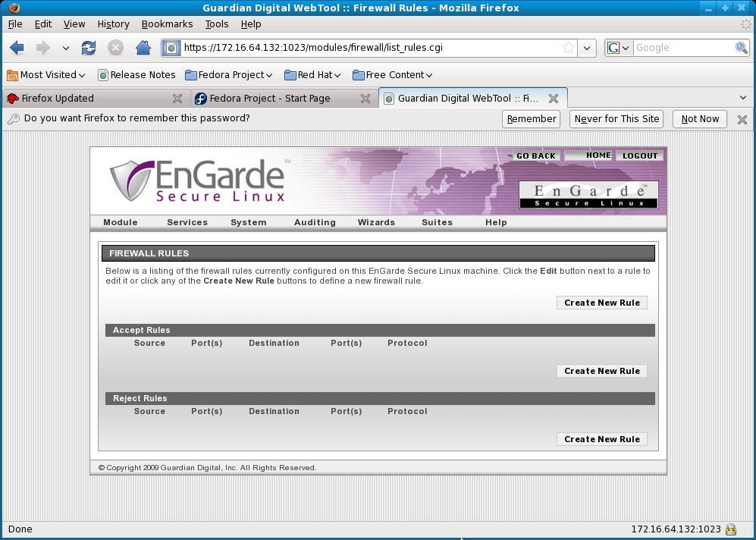756x540 pixels.
Task: Click the site identity icon in address bar
Action: (171, 48)
